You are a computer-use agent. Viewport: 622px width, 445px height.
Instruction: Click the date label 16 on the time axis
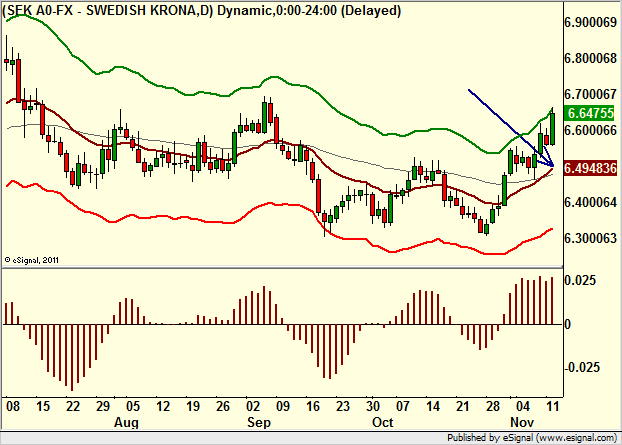(313, 407)
